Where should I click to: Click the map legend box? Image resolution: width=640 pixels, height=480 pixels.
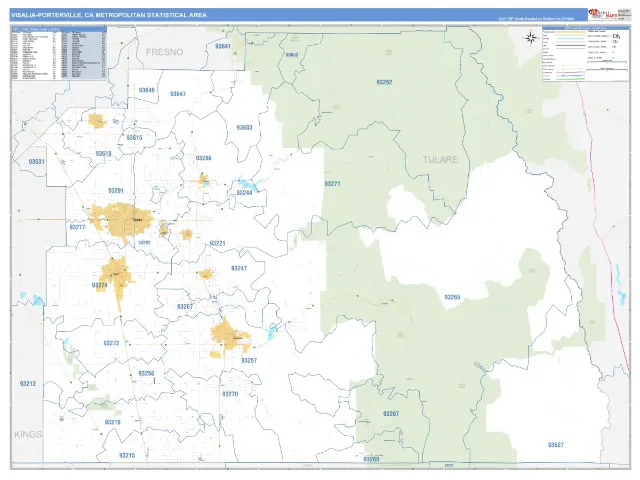point(585,54)
